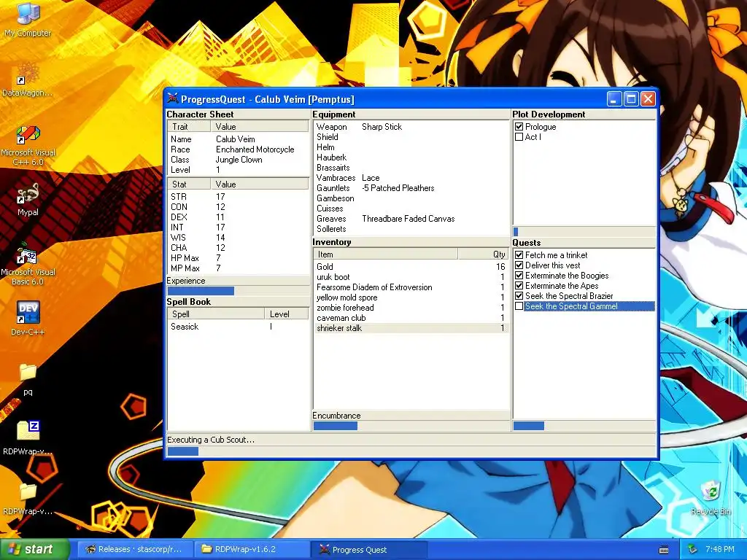Image resolution: width=747 pixels, height=560 pixels.
Task: Toggle the Deliver this vest checkbox
Action: (x=519, y=265)
